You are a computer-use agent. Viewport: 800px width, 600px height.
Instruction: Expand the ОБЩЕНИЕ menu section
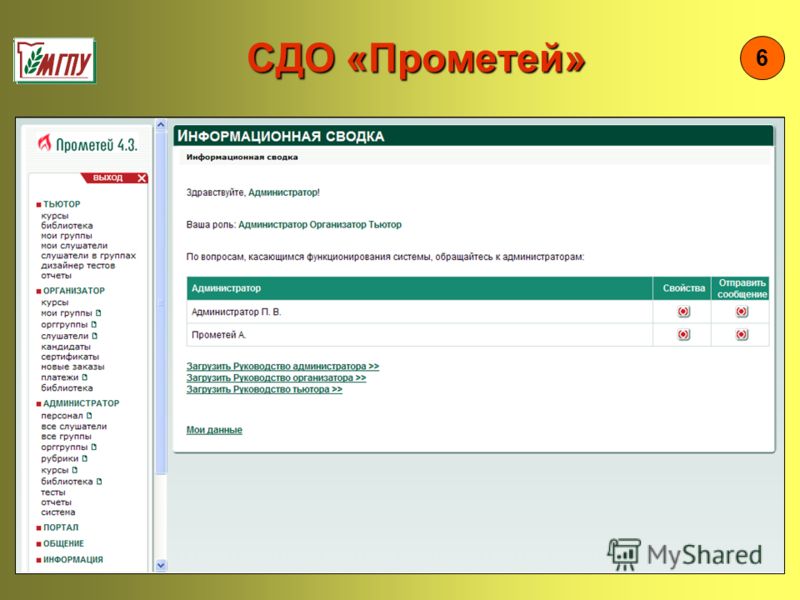coord(60,544)
